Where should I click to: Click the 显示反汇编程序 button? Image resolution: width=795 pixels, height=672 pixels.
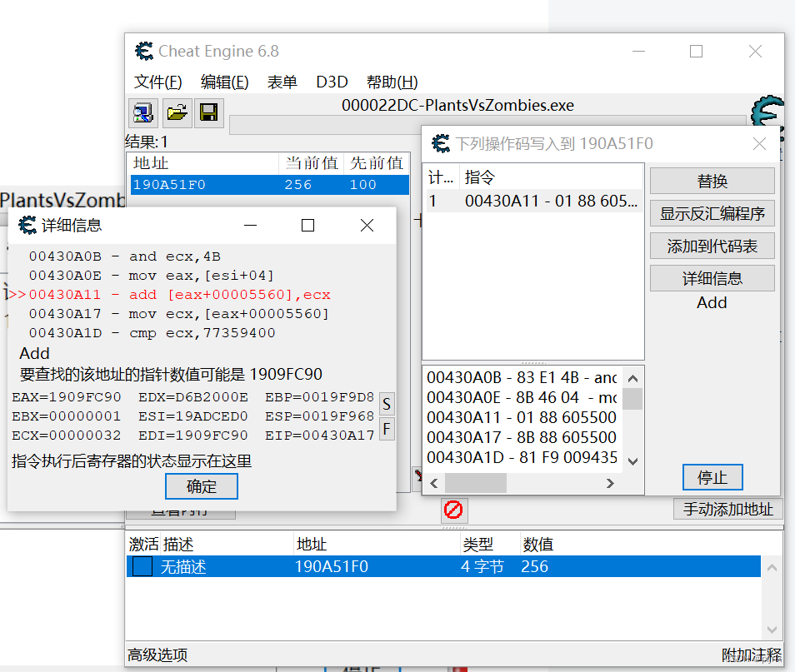pyautogui.click(x=712, y=213)
